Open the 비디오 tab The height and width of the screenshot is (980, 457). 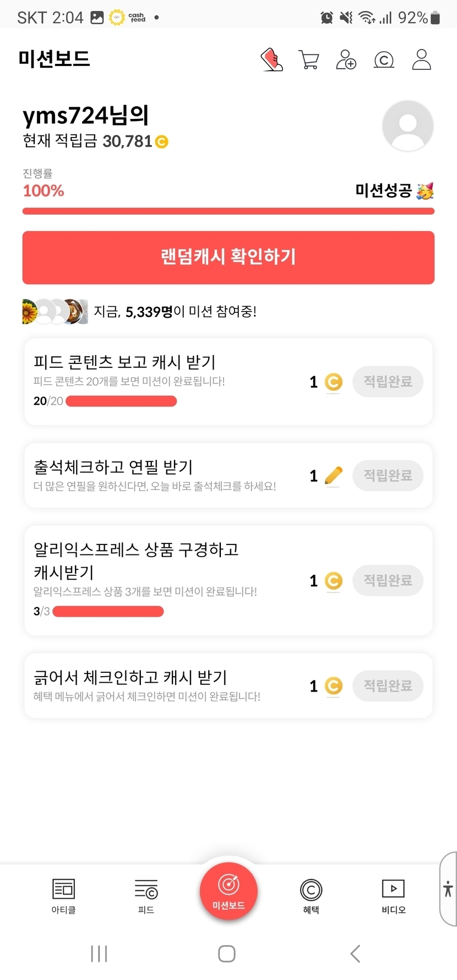coord(393,896)
